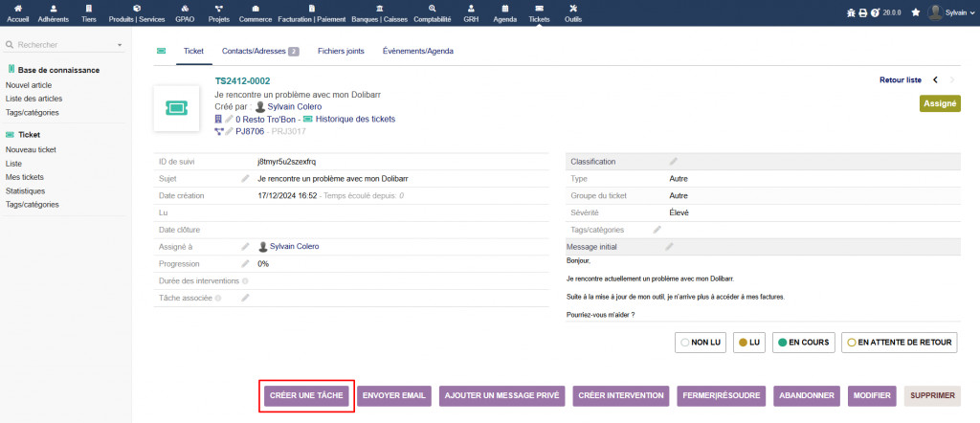Set ticket status to EN COURS
Image resolution: width=980 pixels, height=423 pixels.
pyautogui.click(x=802, y=342)
